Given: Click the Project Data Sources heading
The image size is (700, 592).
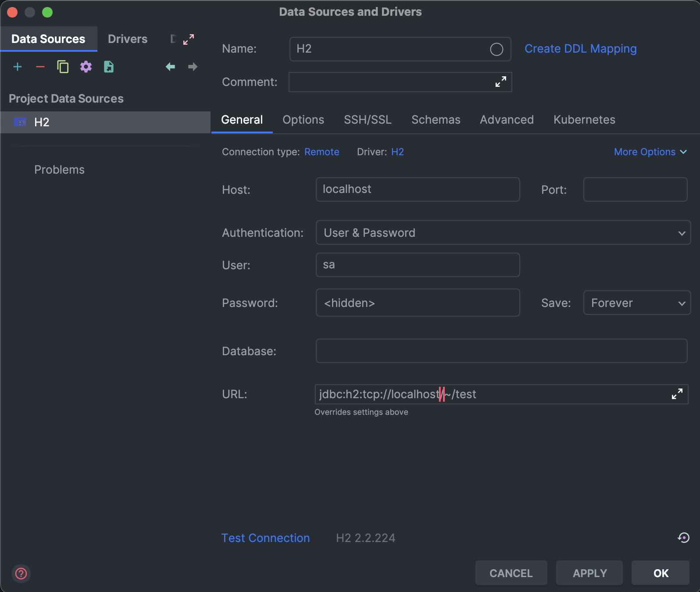Looking at the screenshot, I should [66, 99].
